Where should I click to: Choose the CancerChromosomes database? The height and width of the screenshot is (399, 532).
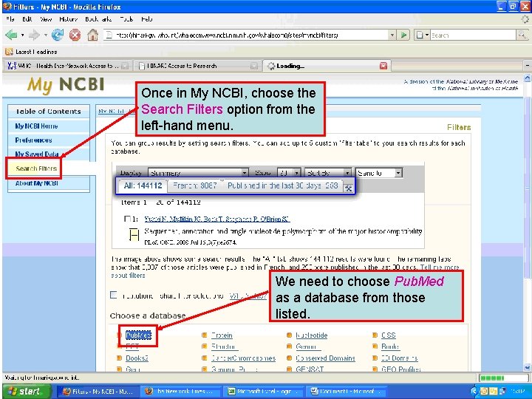pyautogui.click(x=243, y=358)
